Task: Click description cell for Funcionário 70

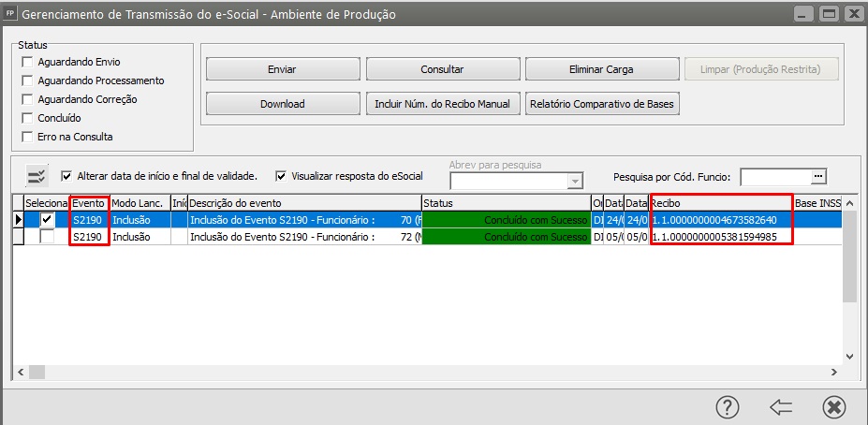Action: coord(304,220)
